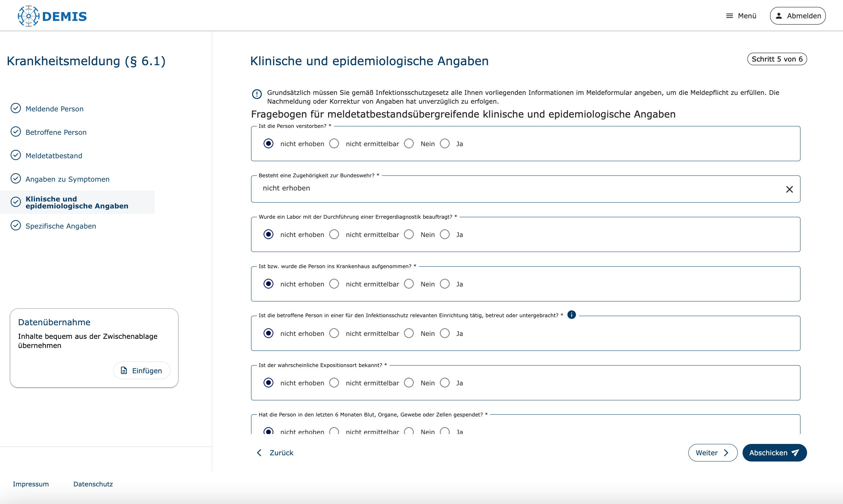Choose 'nicht ermittelbar' for Labor Erregerdiagnostik question
Screen dimensions: 843x504
click(x=334, y=234)
